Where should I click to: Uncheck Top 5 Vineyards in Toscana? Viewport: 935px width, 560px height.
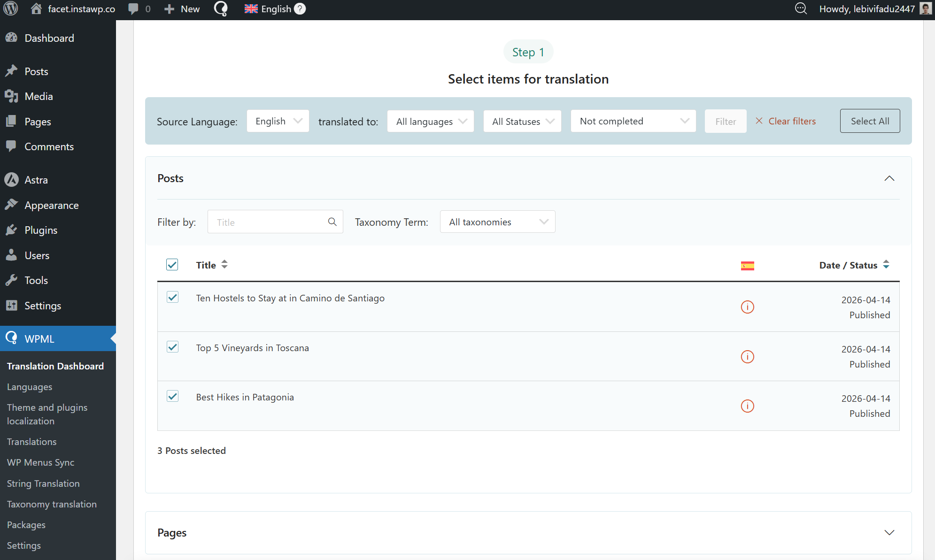coord(172,347)
